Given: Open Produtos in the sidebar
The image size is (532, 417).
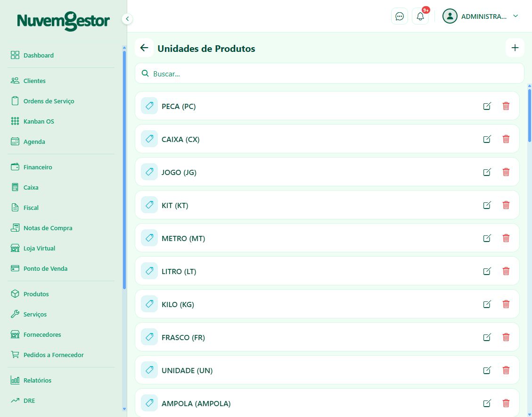Looking at the screenshot, I should tap(61, 294).
